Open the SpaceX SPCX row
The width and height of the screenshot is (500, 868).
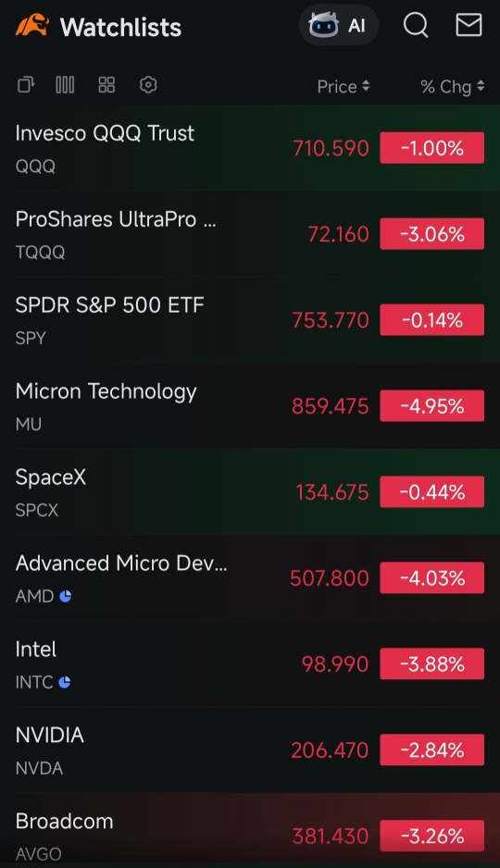pyautogui.click(x=250, y=491)
